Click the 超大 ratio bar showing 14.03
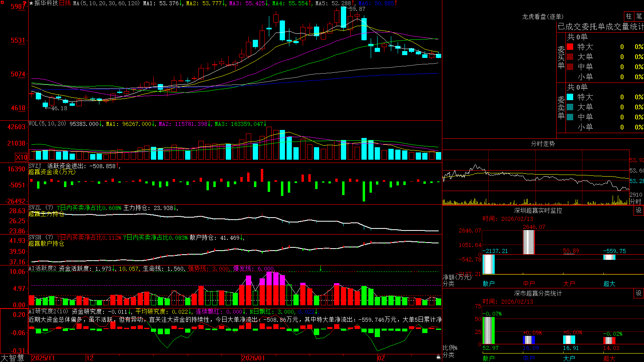 tap(609, 340)
